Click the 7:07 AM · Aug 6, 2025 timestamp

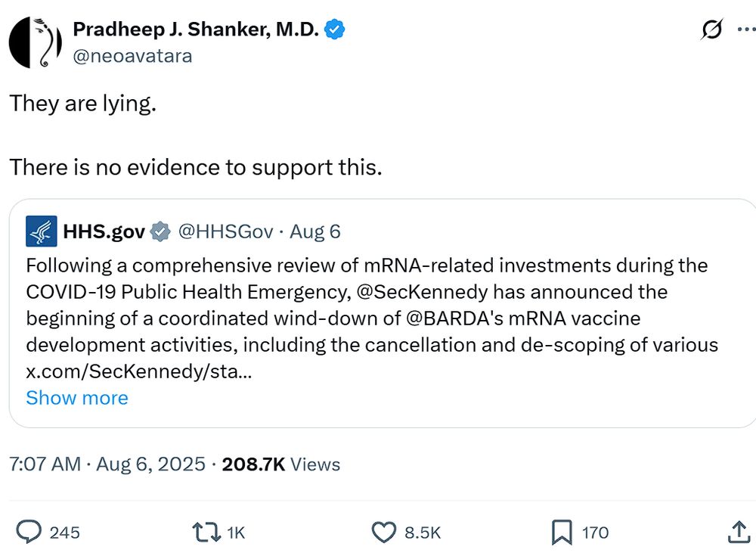(107, 464)
